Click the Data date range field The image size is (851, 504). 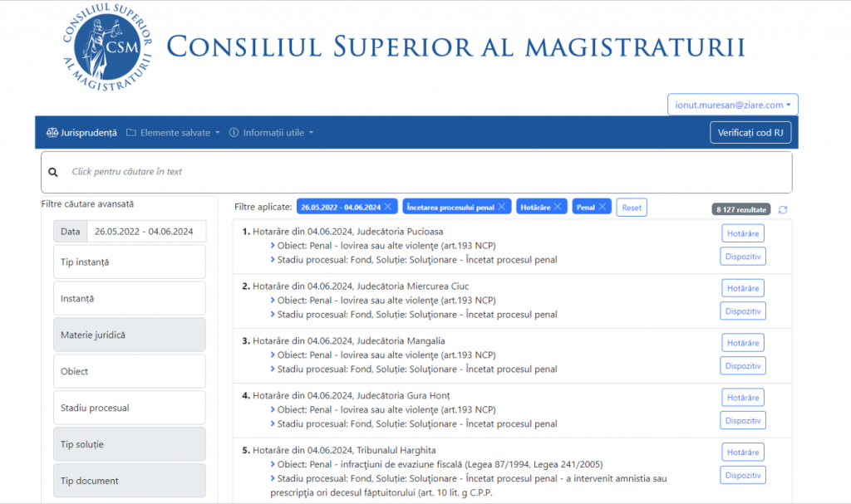130,231
